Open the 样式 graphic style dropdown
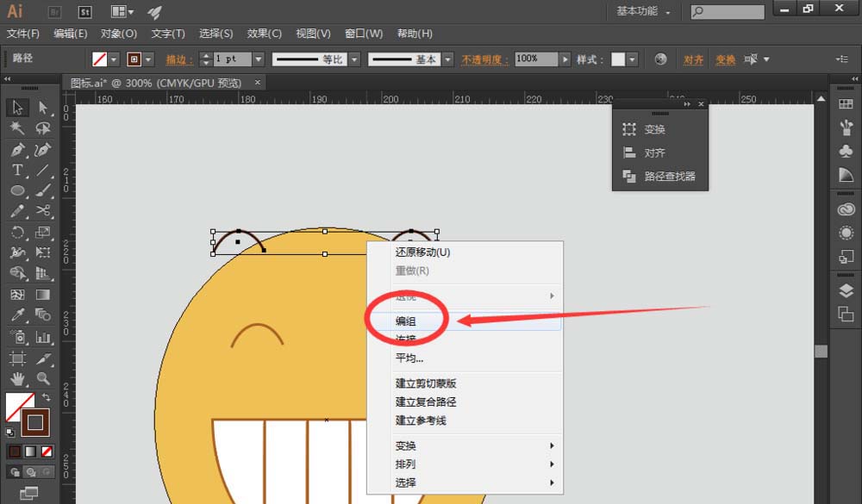Viewport: 862px width, 504px height. click(632, 59)
